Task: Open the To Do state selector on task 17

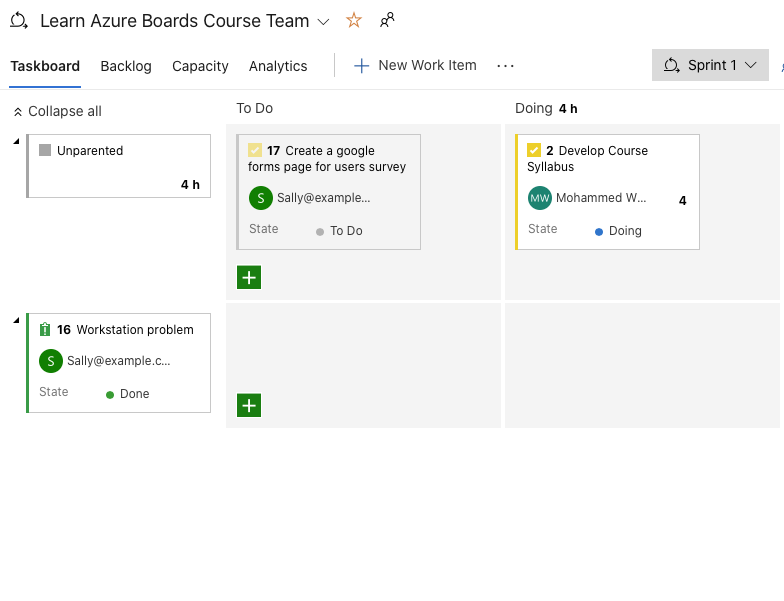Action: pos(340,231)
